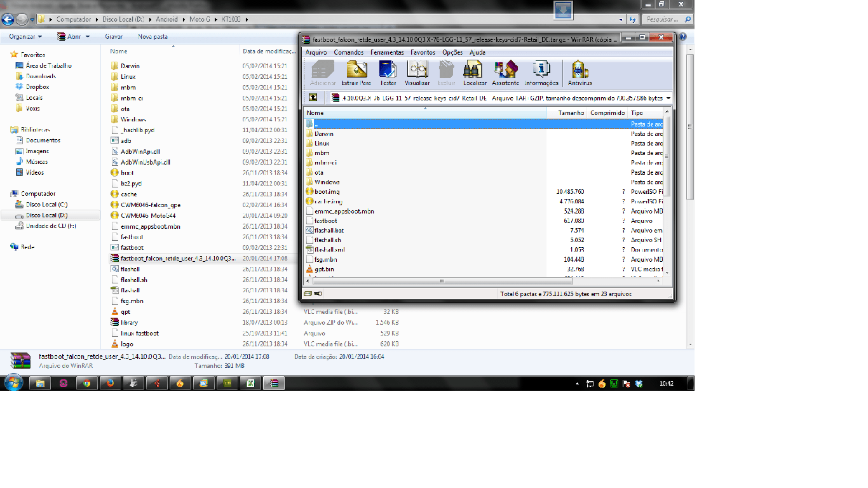
Task: Select Rede in Explorer sidebar
Action: point(27,247)
